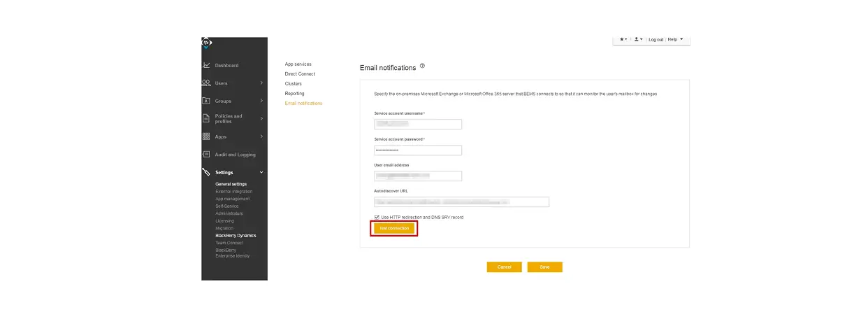The height and width of the screenshot is (317, 868).
Task: Click the Dashboard chart icon
Action: pos(206,65)
